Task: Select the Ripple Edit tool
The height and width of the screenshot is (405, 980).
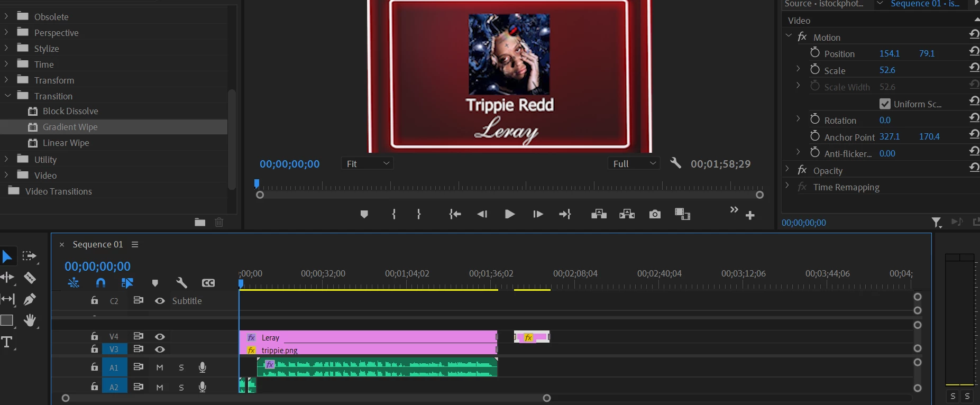Action: click(7, 277)
